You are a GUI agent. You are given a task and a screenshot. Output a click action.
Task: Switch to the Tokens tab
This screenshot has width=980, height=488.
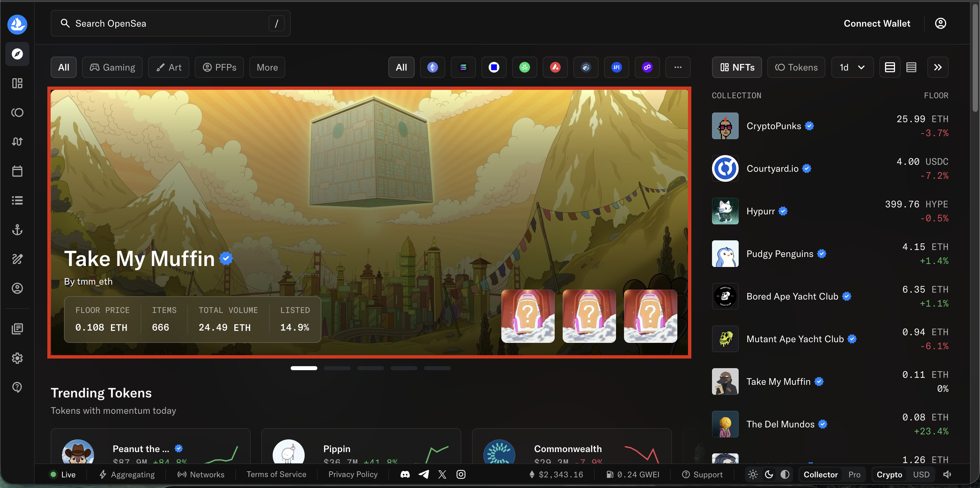(796, 67)
